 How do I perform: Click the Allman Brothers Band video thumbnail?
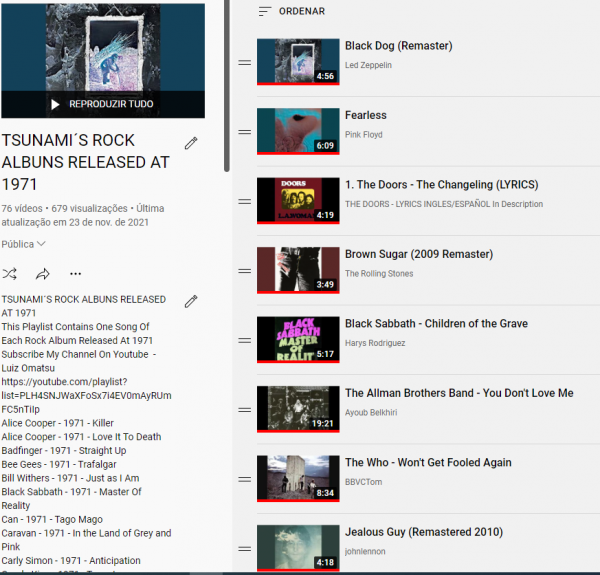coord(297,408)
